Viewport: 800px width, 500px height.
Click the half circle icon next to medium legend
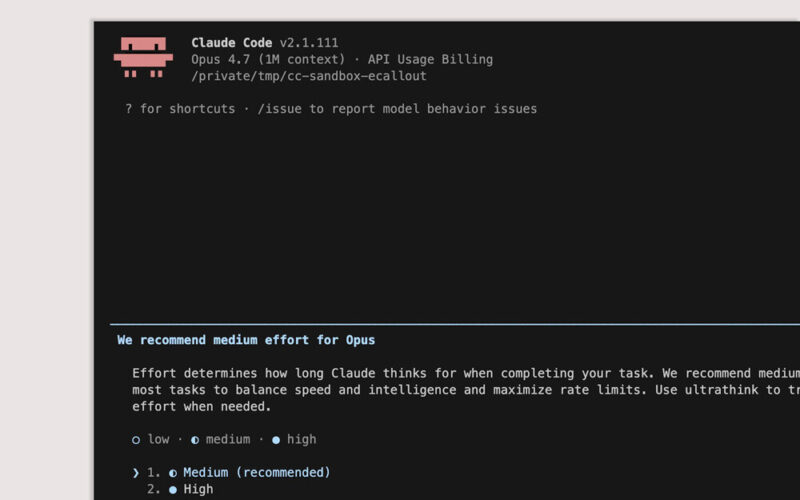pos(195,440)
